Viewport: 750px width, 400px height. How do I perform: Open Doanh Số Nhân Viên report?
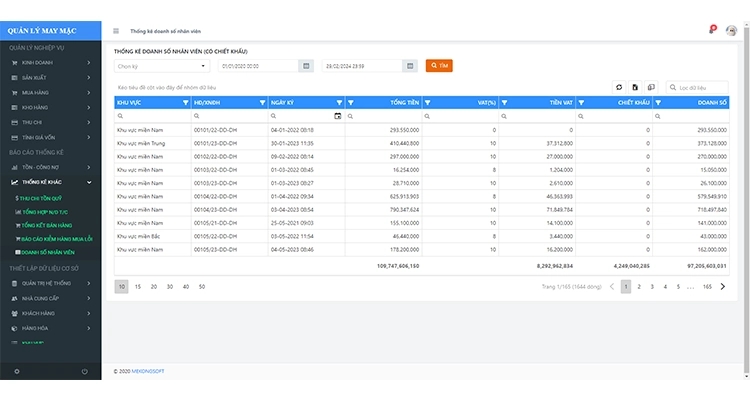tap(50, 253)
